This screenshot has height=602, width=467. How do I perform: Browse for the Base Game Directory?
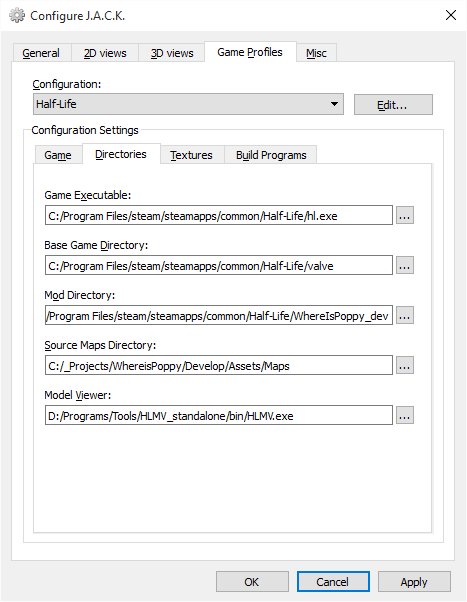coord(405,265)
